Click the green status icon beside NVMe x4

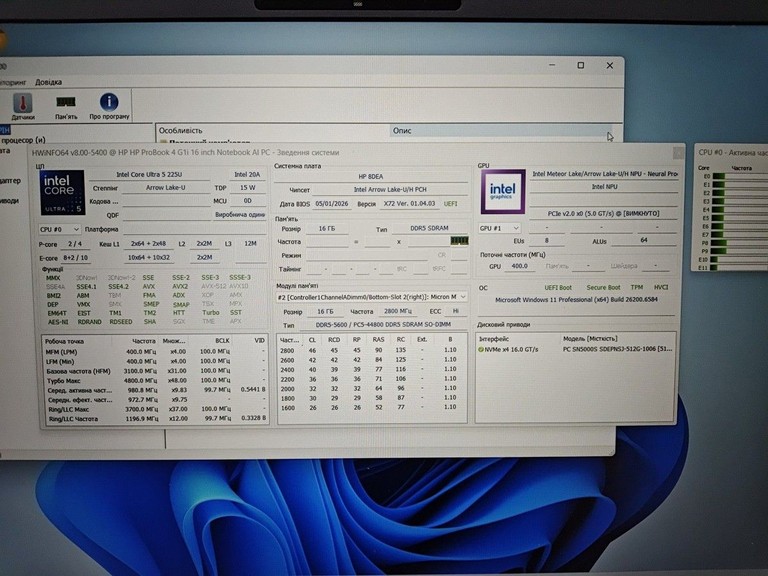tap(480, 349)
